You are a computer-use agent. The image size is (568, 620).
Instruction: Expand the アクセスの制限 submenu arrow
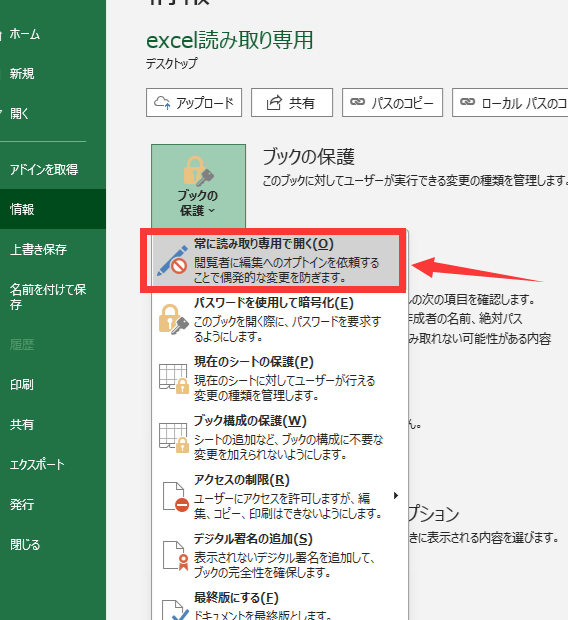pos(396,495)
